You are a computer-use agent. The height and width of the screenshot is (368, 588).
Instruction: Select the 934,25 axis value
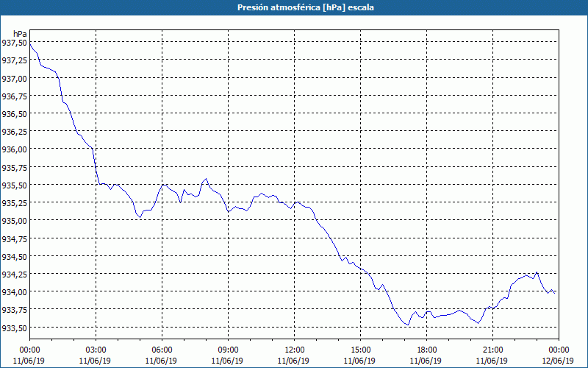(x=15, y=274)
